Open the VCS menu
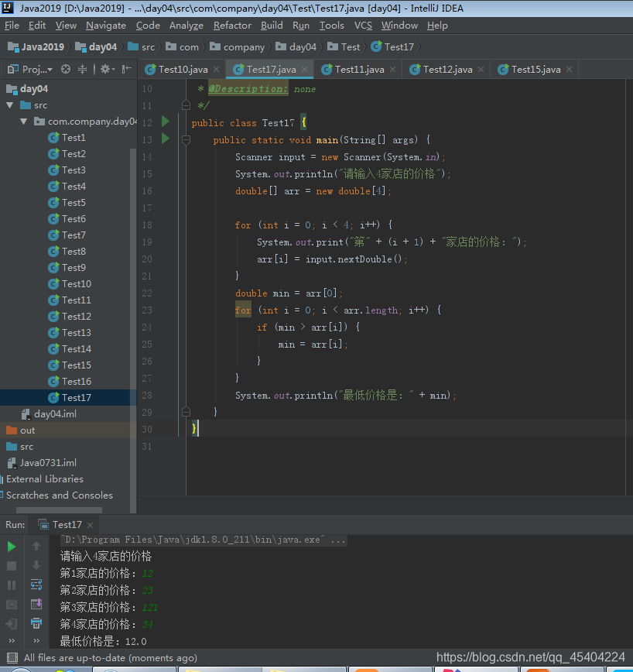The height and width of the screenshot is (672, 633). pyautogui.click(x=363, y=26)
